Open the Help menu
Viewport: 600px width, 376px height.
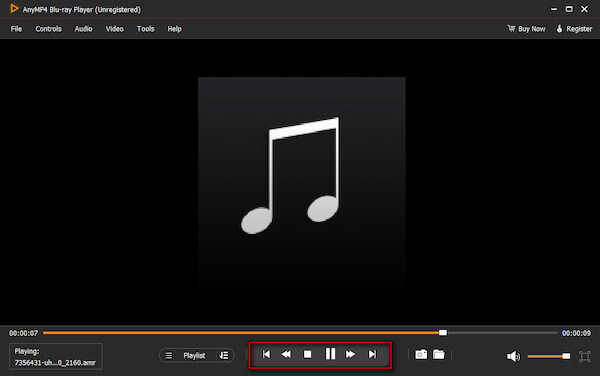point(174,29)
